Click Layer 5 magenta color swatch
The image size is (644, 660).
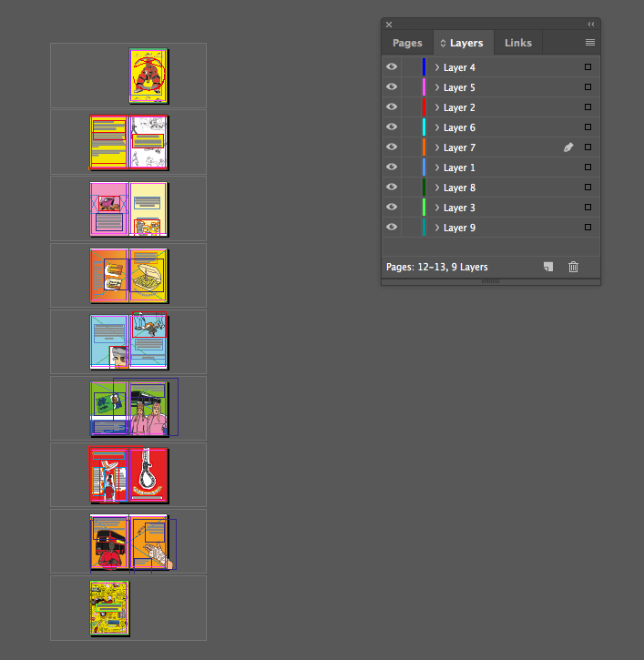coord(424,87)
